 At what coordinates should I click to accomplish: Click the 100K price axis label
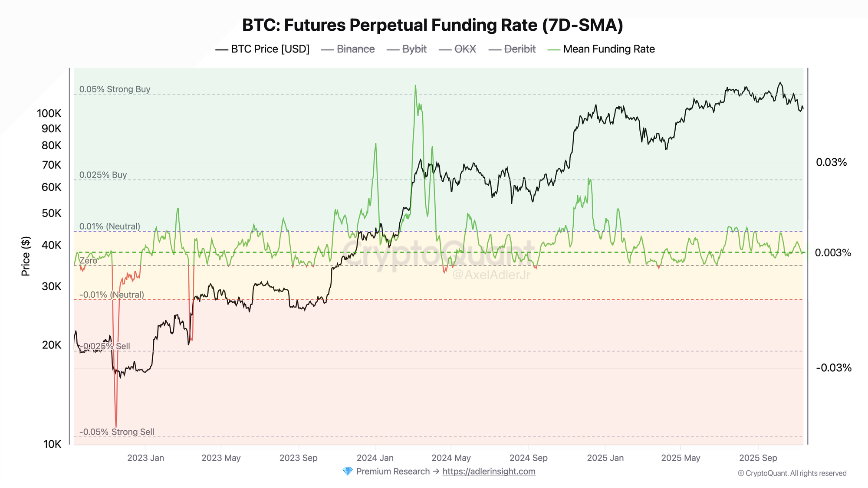49,114
